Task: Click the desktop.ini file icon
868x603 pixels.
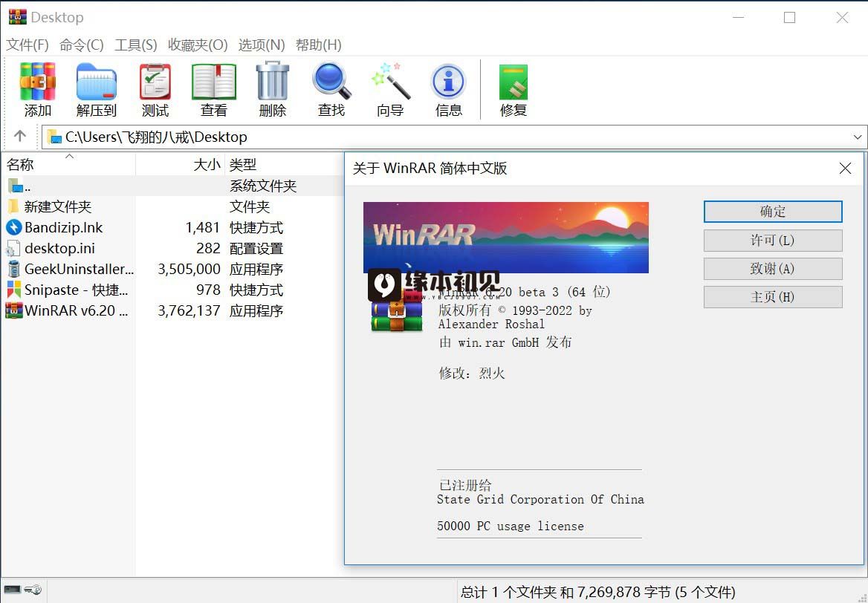Action: tap(13, 248)
